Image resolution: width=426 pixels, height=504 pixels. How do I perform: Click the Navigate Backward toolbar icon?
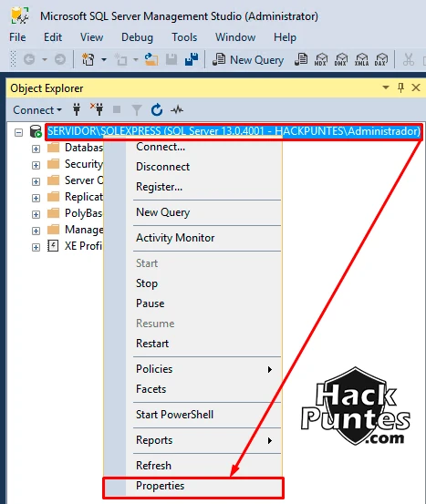(29, 59)
